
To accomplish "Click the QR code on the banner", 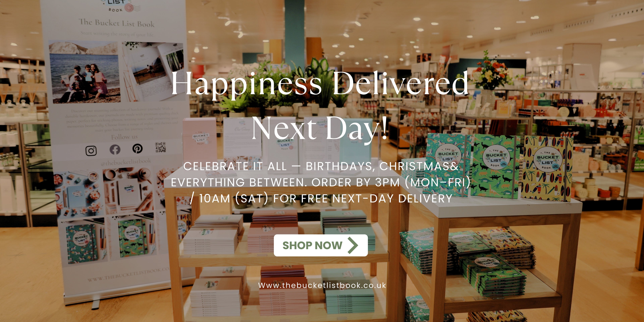I will [160, 147].
